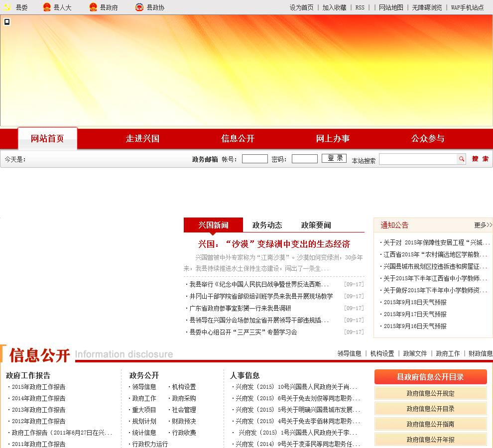
Task: Open the notice 兴国县城市规划区控违拆违和房屋征
Action: point(435,267)
